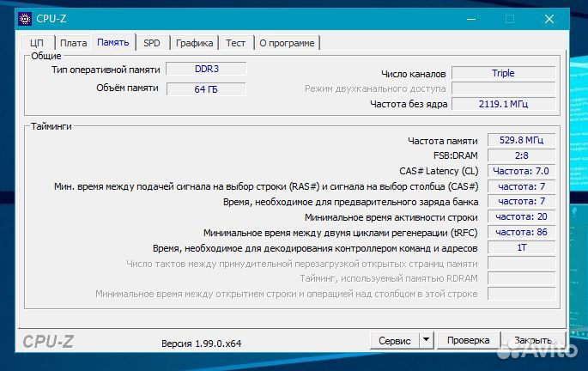Click the 529.8 МГц memory frequency value
588x371 pixels.
(x=521, y=140)
